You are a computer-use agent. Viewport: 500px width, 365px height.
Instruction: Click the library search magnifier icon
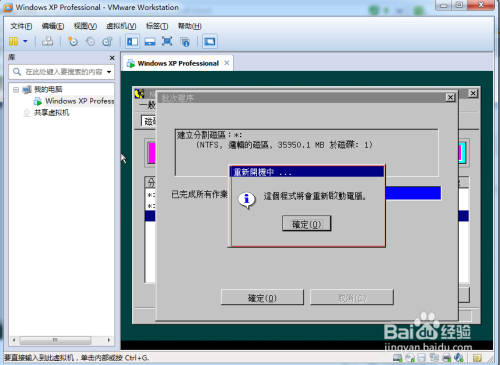click(17, 72)
